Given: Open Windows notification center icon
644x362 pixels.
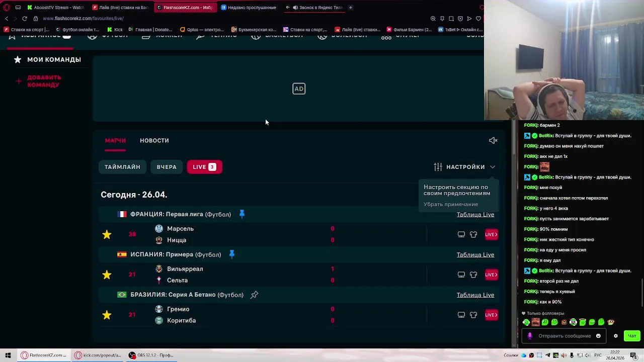Looking at the screenshot, I should [633, 355].
